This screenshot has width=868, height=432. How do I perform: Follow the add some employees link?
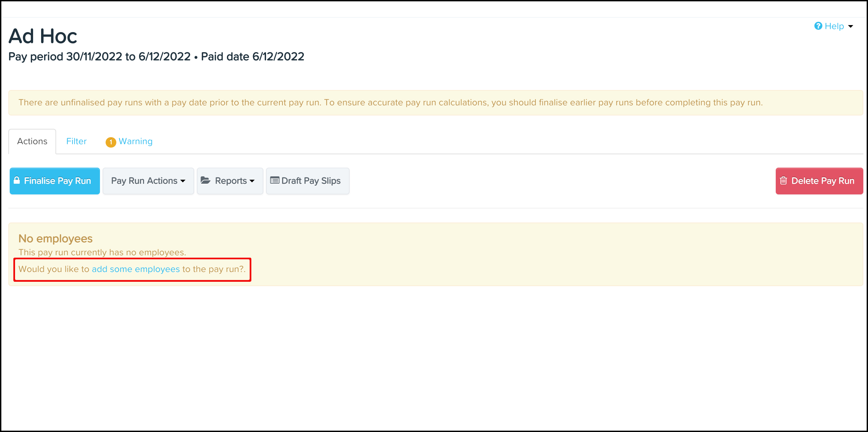point(136,269)
